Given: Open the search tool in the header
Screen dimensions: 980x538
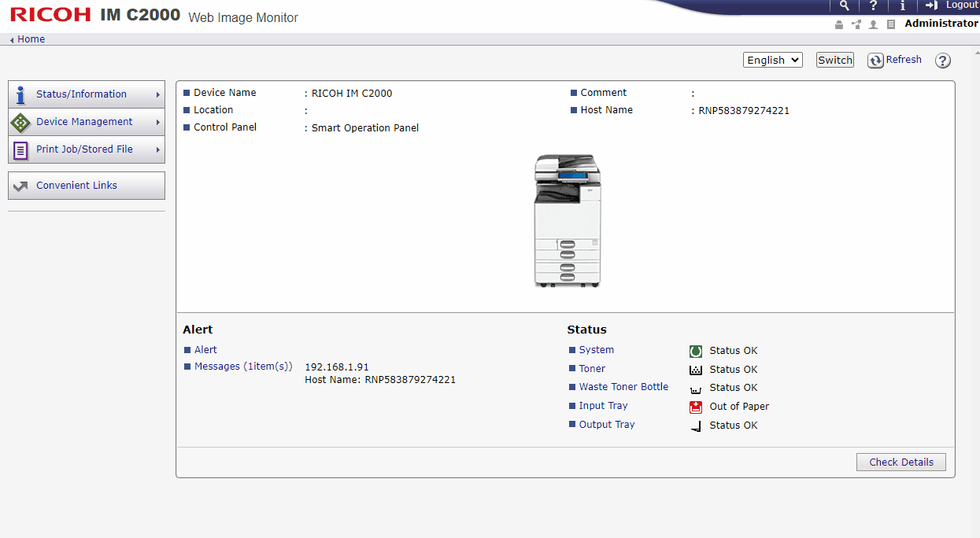Looking at the screenshot, I should 844,6.
